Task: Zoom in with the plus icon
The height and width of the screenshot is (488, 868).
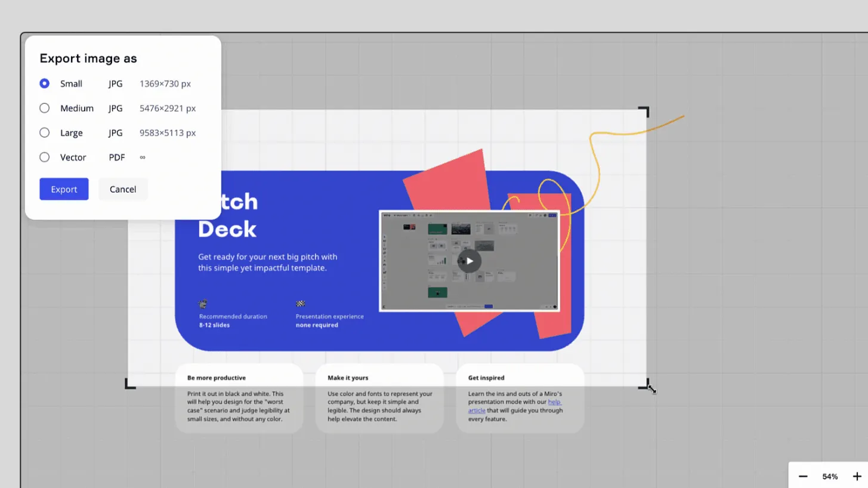Action: (x=857, y=476)
